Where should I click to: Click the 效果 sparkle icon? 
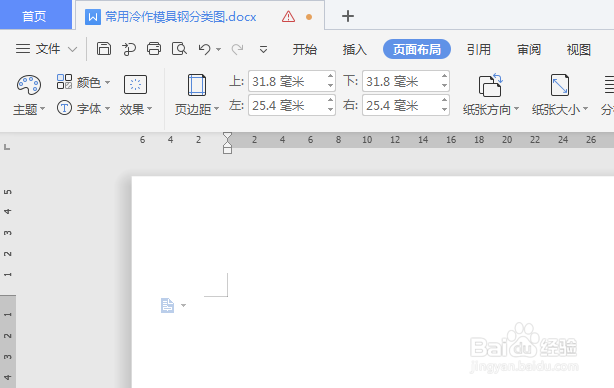[135, 84]
